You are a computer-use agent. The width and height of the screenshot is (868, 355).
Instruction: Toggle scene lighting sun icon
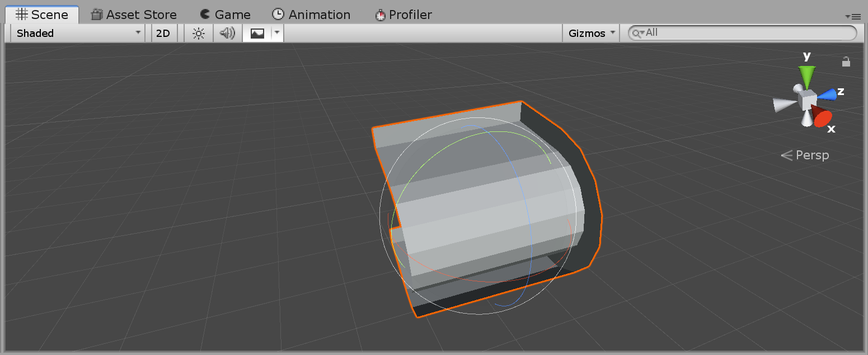point(199,33)
